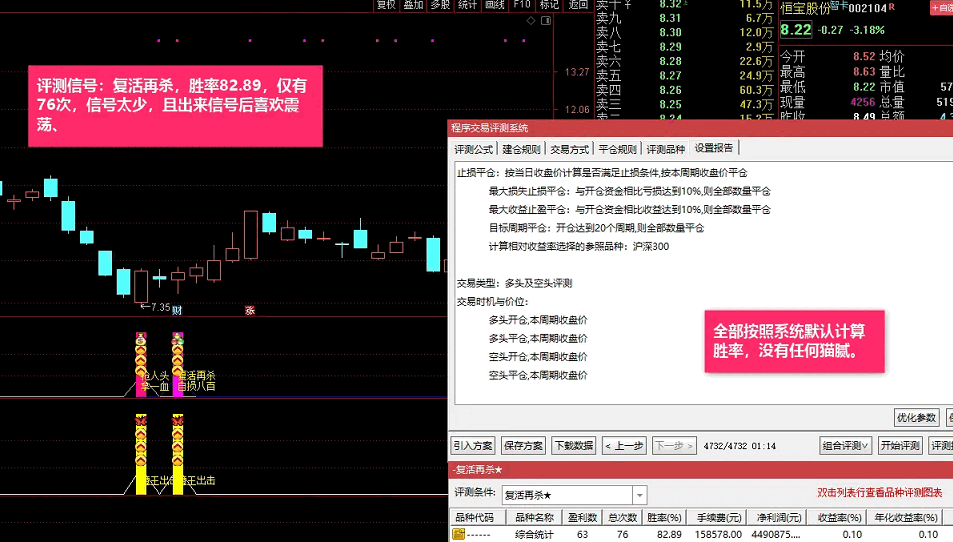Click the 卖六 8.28 order book row
Screen dimensions: 953x542
[683, 61]
